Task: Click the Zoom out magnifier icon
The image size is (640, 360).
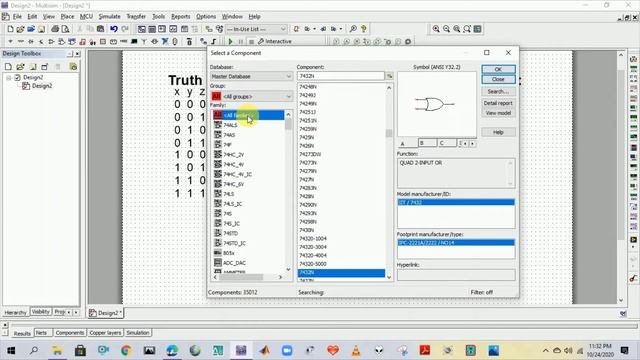Action: [x=447, y=29]
